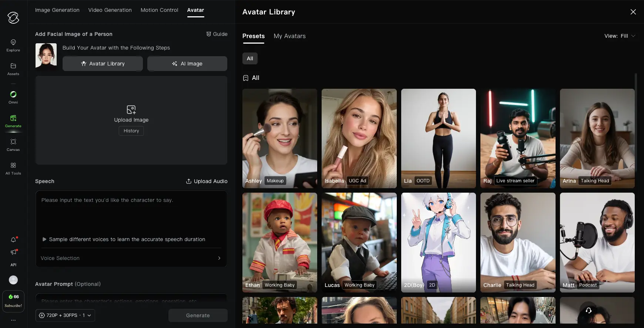Select the All filter chip

click(x=250, y=58)
